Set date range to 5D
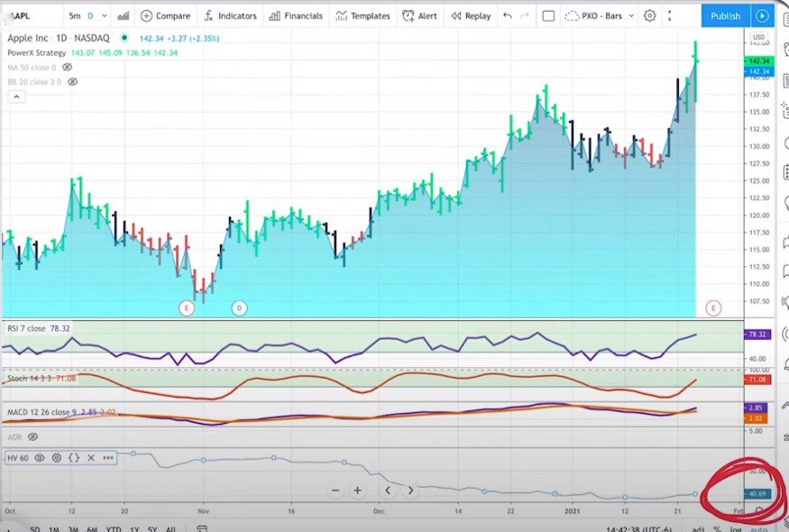This screenshot has width=789, height=532. [35, 529]
